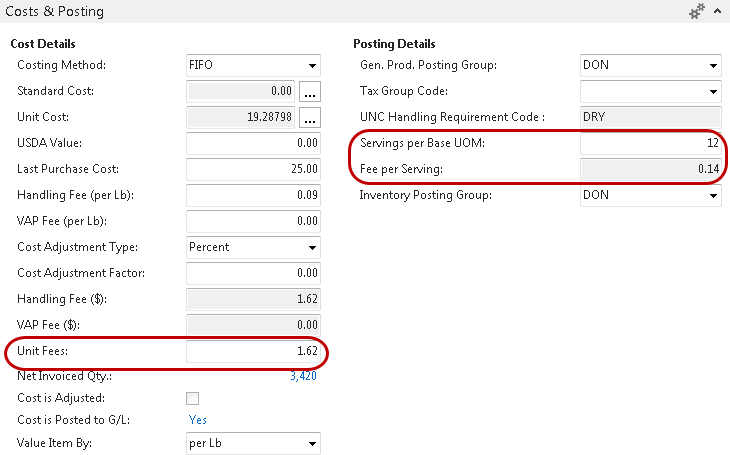Screen dimensions: 730x455
Task: Open the Tax Group Code dropdown
Action: [712, 91]
